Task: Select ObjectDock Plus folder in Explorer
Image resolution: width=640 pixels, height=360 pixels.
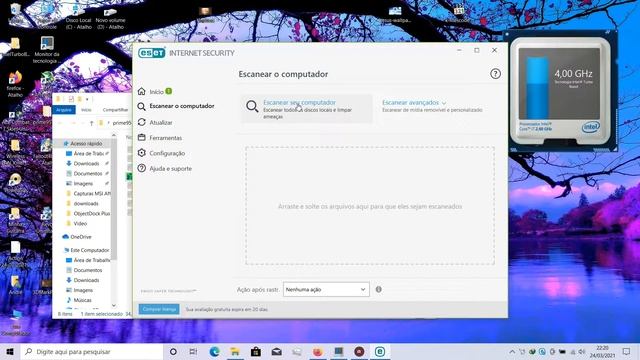Action: click(91, 213)
